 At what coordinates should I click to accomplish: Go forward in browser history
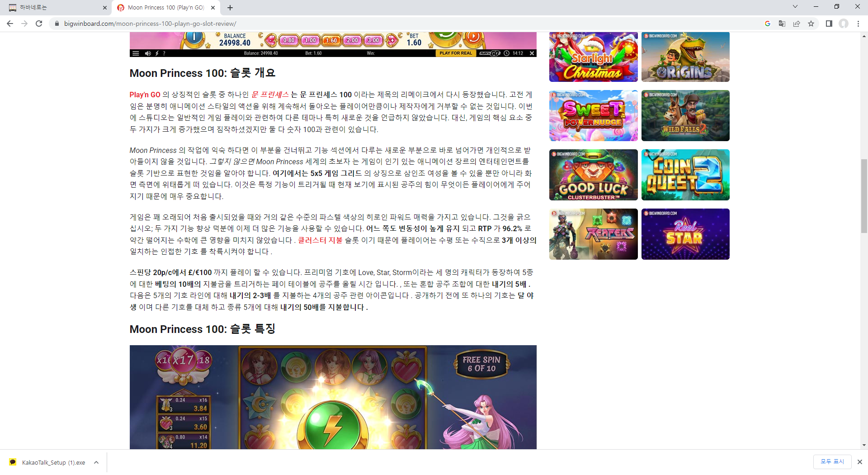coord(24,24)
